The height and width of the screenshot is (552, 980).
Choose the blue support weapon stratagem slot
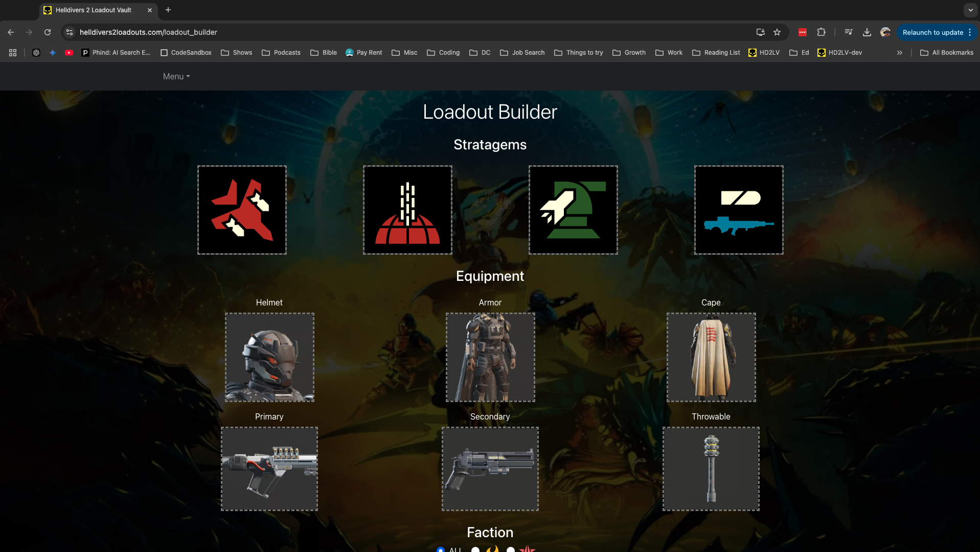(x=739, y=210)
